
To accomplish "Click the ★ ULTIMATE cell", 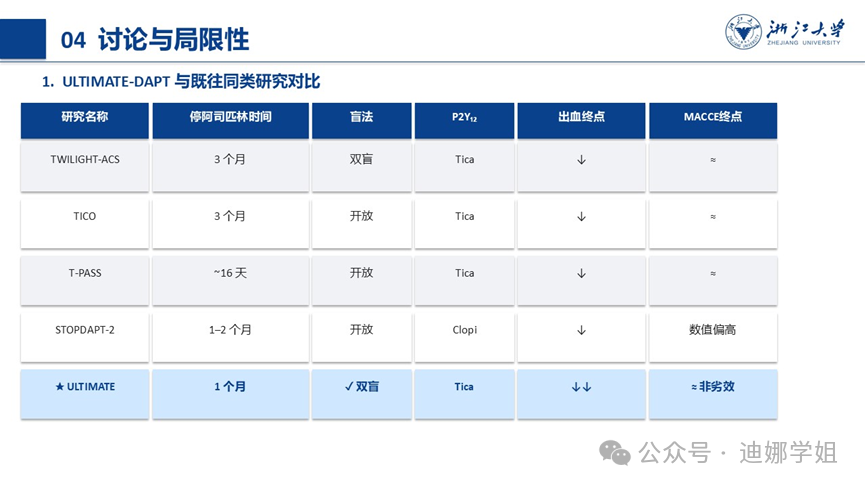I will 85,394.
